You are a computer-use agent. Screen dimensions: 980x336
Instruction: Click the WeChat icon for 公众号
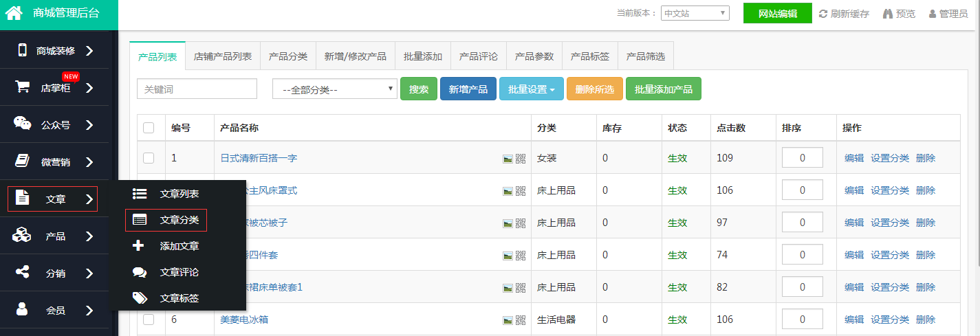(x=23, y=124)
